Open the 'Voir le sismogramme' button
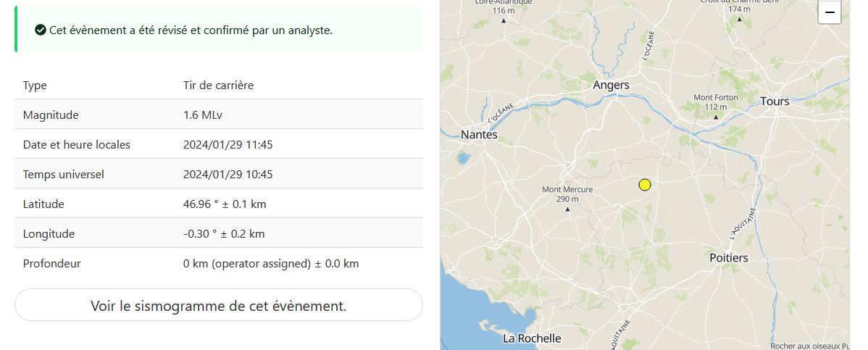This screenshot has width=868, height=350. point(218,305)
